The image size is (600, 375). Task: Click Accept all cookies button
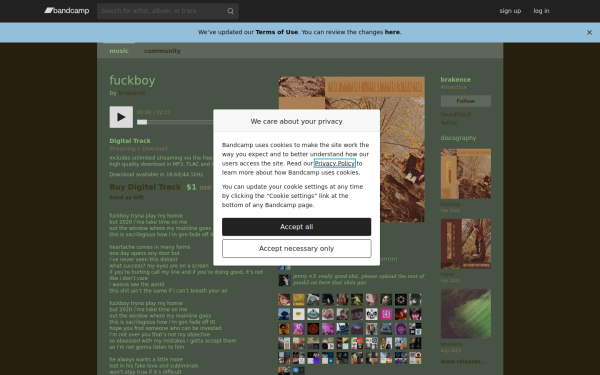pyautogui.click(x=297, y=227)
